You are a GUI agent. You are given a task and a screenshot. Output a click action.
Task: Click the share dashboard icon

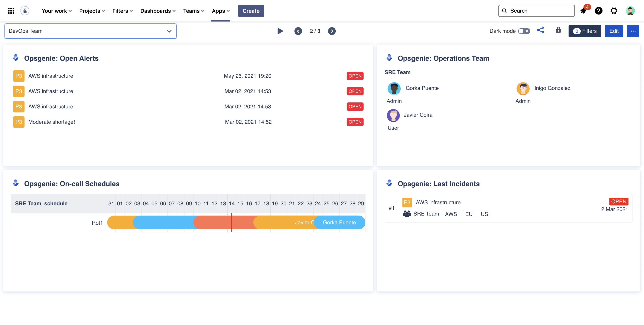540,30
